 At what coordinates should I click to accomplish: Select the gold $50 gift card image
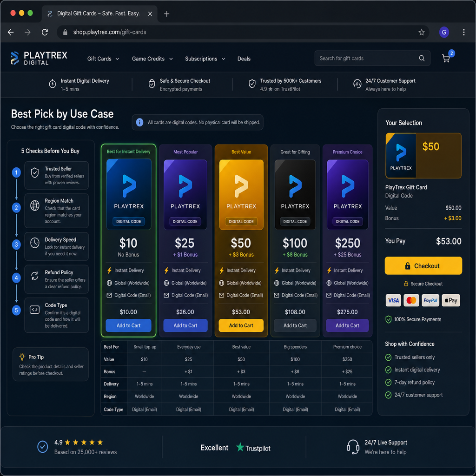[x=241, y=195]
